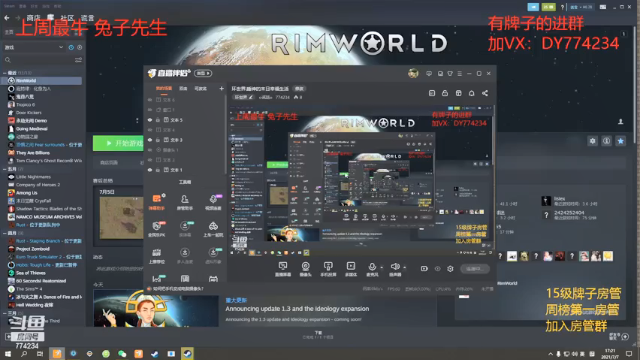Viewport: 640px width, 360px height.
Task: Toggle the lock on 文本 5 source
Action: click(158, 120)
